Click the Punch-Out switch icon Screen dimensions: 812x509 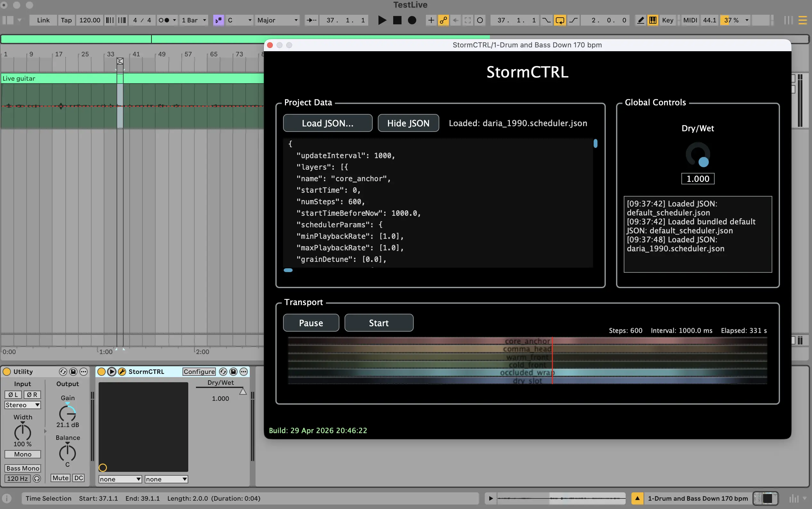(573, 20)
